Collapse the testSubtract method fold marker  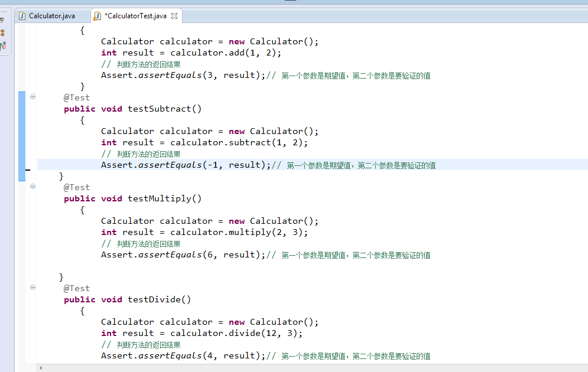point(33,97)
